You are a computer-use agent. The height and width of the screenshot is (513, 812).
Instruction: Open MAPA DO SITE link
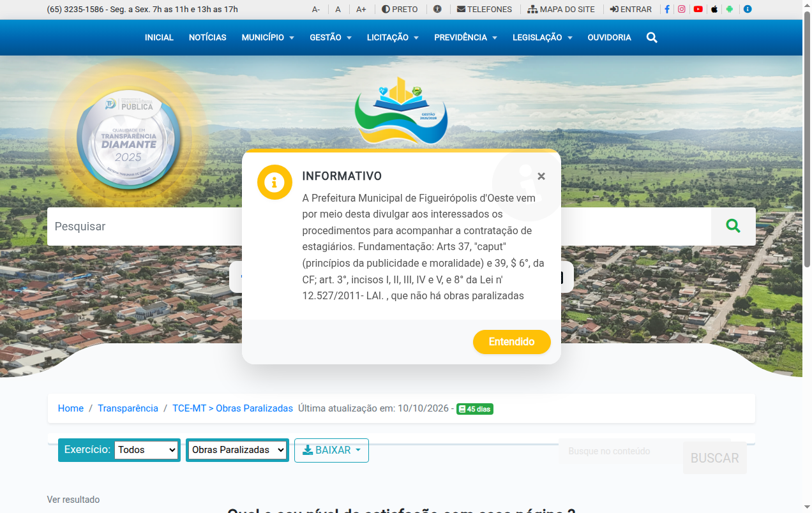[561, 10]
